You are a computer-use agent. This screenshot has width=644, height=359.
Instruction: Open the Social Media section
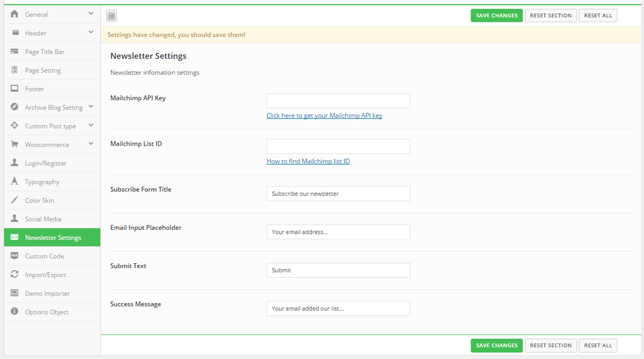tap(52, 219)
